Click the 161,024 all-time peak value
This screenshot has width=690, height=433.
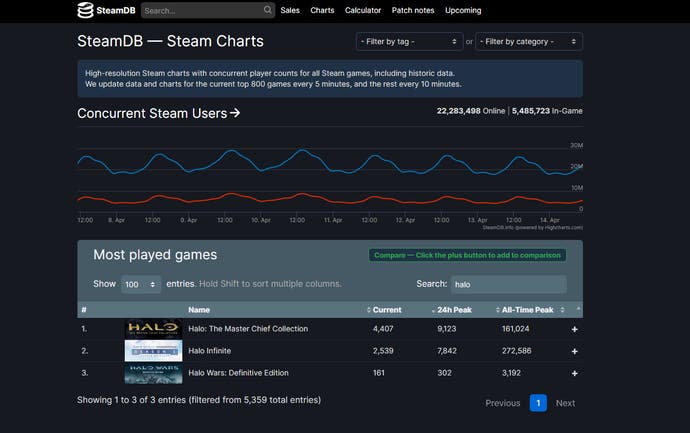click(516, 329)
